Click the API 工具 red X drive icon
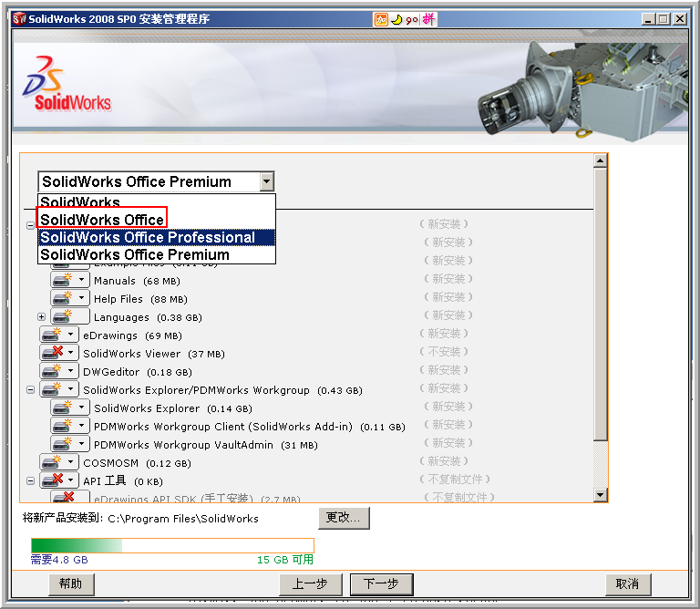The height and width of the screenshot is (609, 700). point(51,480)
